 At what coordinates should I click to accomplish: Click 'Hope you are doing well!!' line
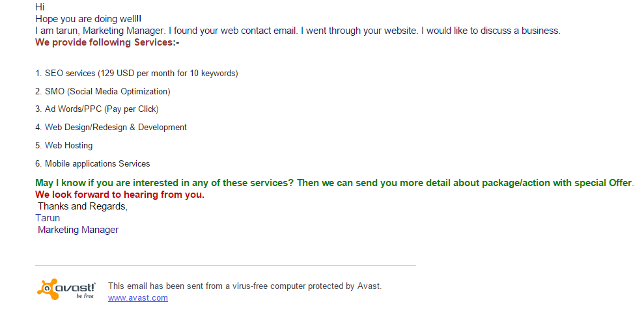coord(89,19)
